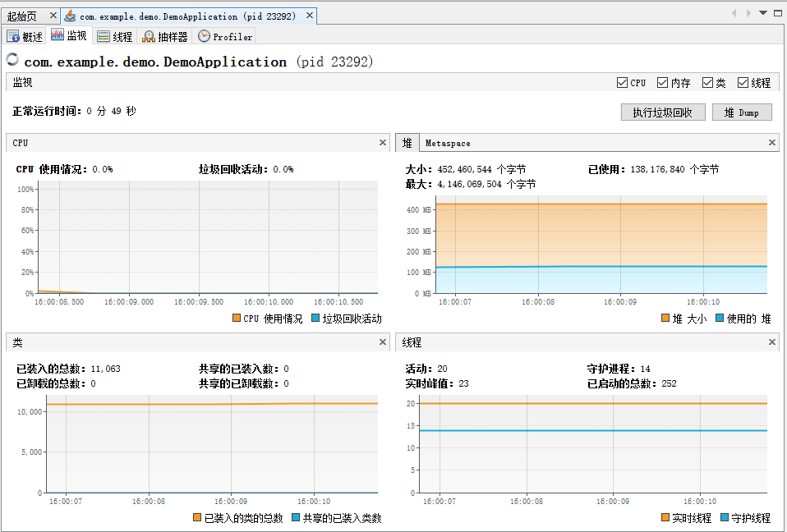Click 执行垃圾回收 perform GC button
The image size is (787, 532).
click(663, 112)
